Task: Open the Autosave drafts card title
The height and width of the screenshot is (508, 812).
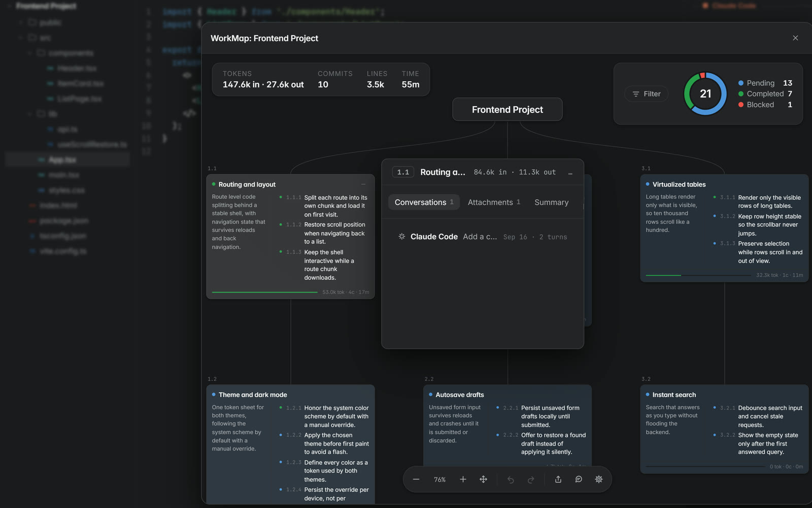Action: click(x=460, y=395)
